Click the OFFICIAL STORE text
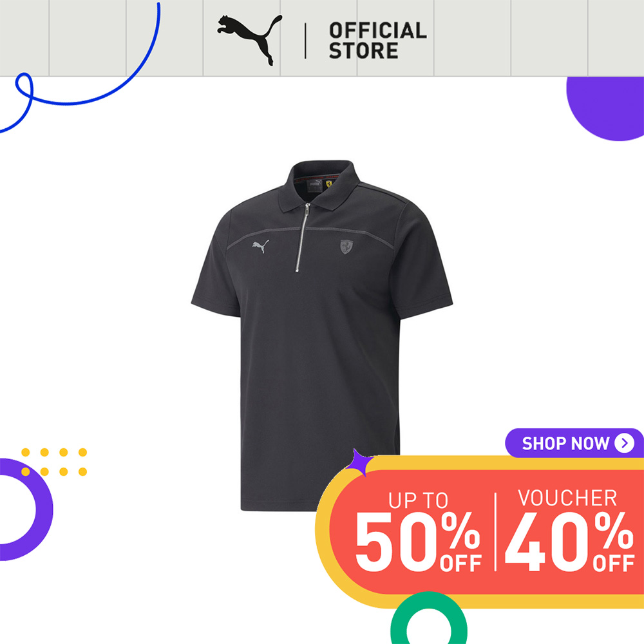Screen dimensions: 644x644 [377, 40]
